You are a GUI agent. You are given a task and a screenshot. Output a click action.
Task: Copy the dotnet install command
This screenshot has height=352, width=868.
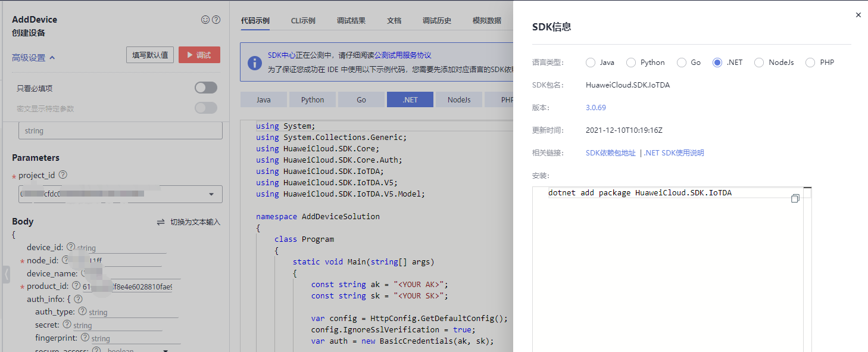[x=795, y=198]
